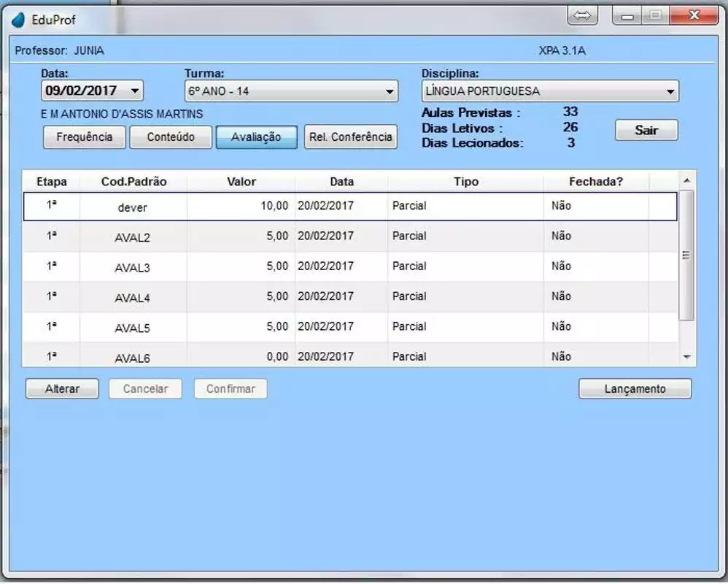This screenshot has height=584, width=728.
Task: Sort by the Valor column header
Action: pos(241,182)
